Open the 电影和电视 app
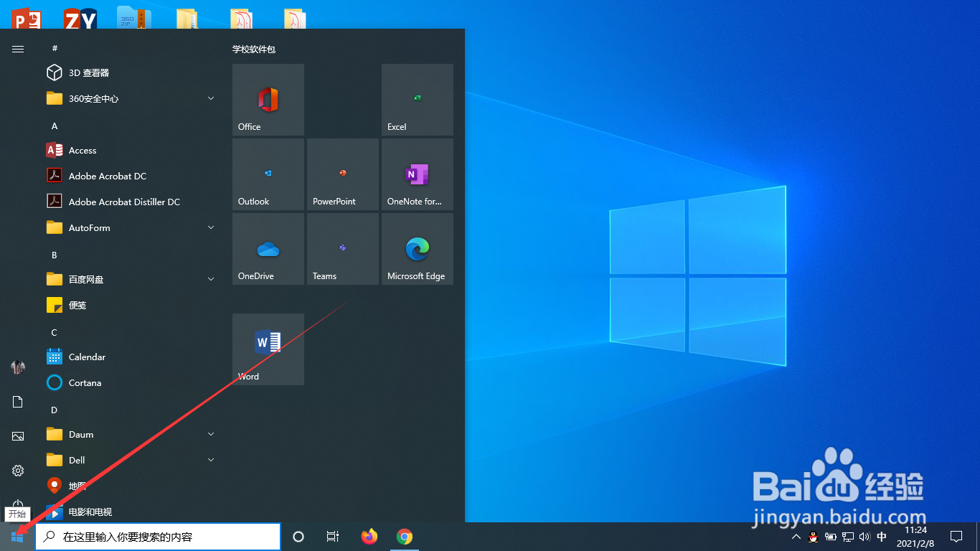This screenshot has width=980, height=551. coord(131,512)
